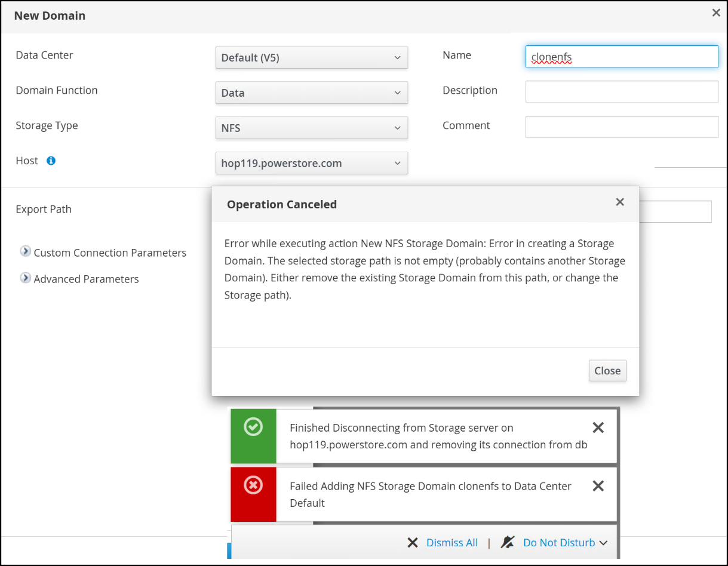Viewport: 728px width, 566px height.
Task: Focus the Comment input field
Action: point(622,127)
